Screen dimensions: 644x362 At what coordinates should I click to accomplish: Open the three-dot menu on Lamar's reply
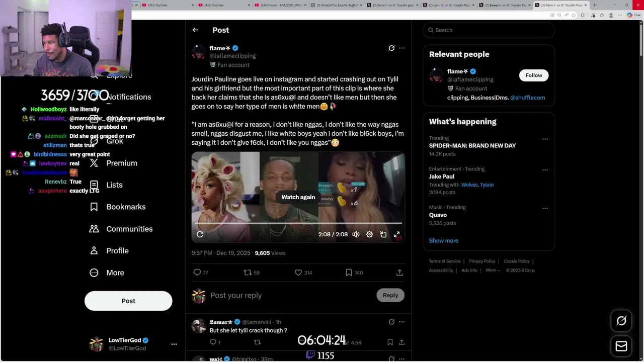tap(401, 322)
